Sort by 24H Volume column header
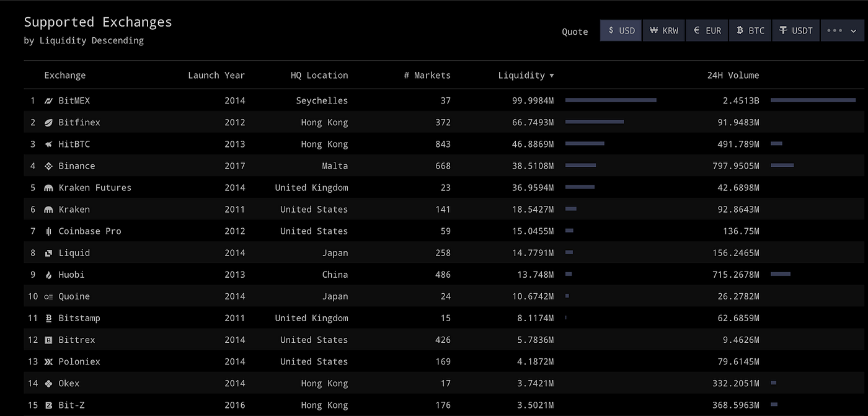Image resolution: width=868 pixels, height=416 pixels. click(x=733, y=75)
